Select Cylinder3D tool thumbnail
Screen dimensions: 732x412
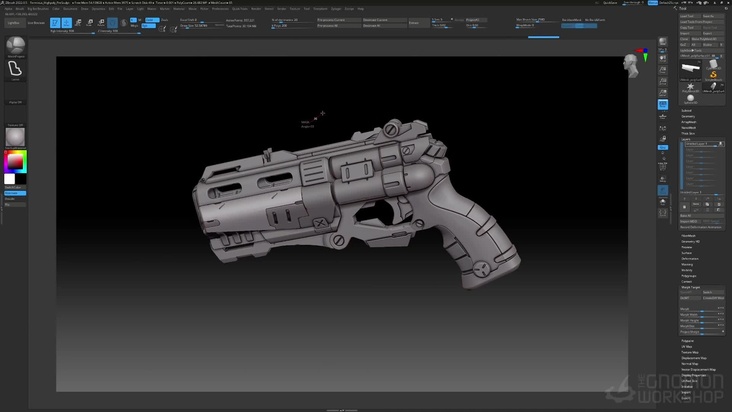tap(713, 65)
